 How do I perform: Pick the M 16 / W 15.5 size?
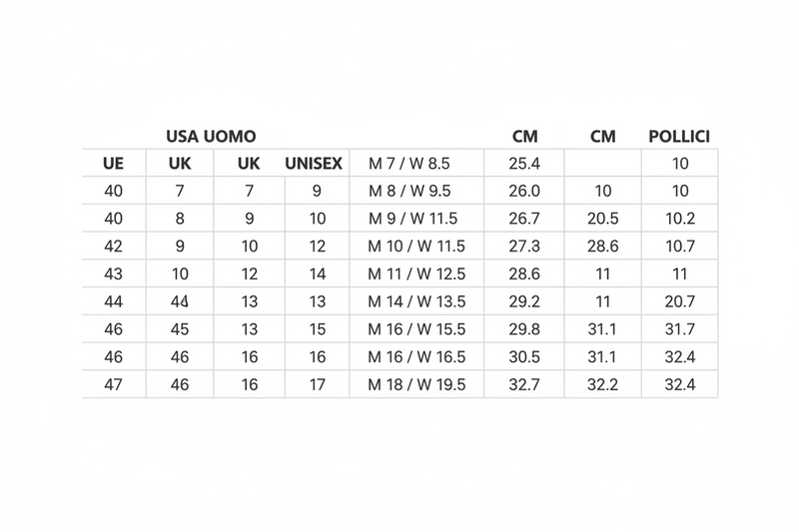416,329
